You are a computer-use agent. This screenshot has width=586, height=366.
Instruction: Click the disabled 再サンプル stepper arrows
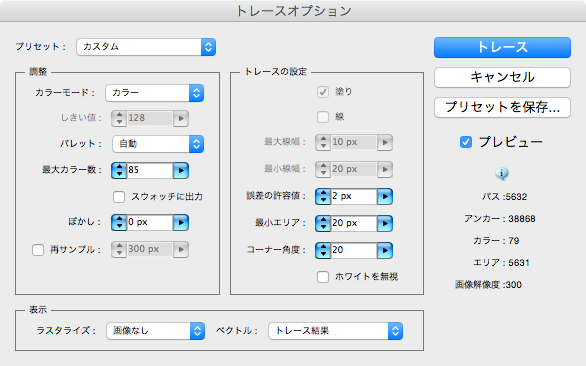pos(119,249)
